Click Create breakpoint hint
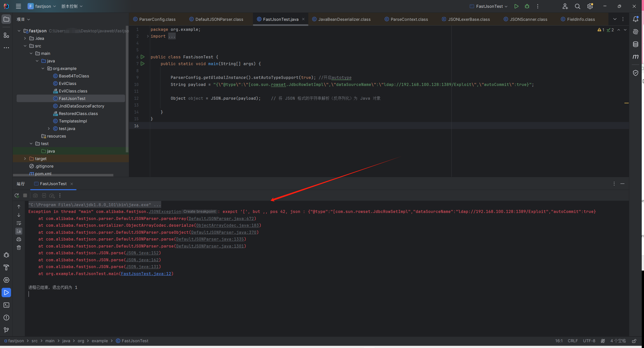Viewport: 644px width, 348px height. [199, 211]
